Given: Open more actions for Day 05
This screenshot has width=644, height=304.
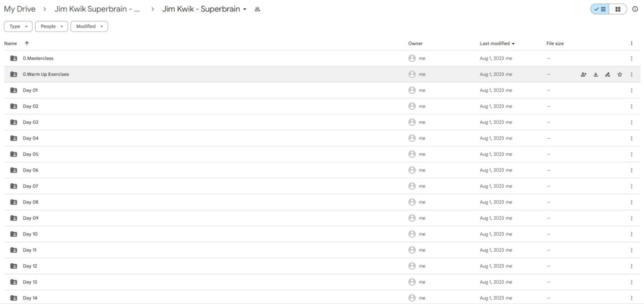Looking at the screenshot, I should 631,154.
